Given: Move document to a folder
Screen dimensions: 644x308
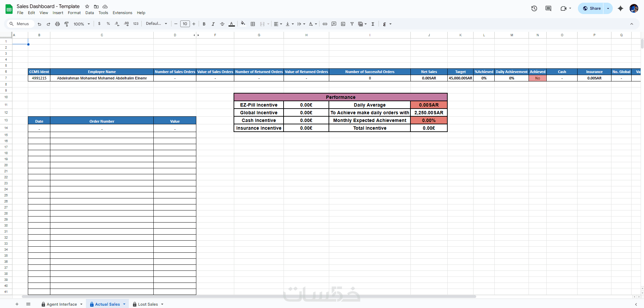Looking at the screenshot, I should coord(96,6).
